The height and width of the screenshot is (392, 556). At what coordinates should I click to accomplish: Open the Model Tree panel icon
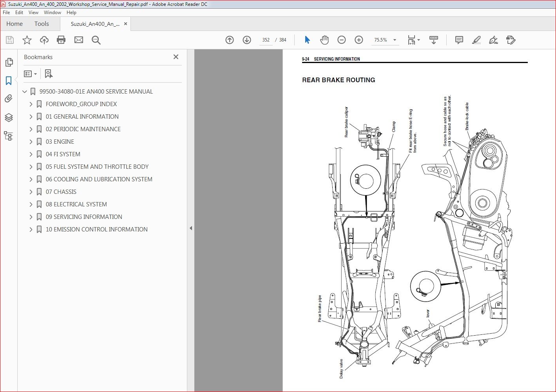(9, 136)
